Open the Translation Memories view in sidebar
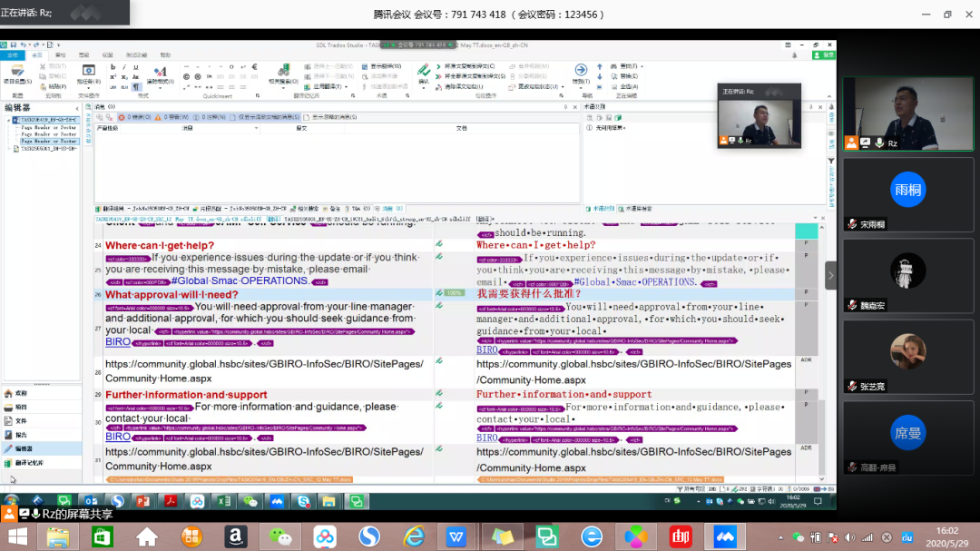Screen dimensions: 980x551 point(27,462)
